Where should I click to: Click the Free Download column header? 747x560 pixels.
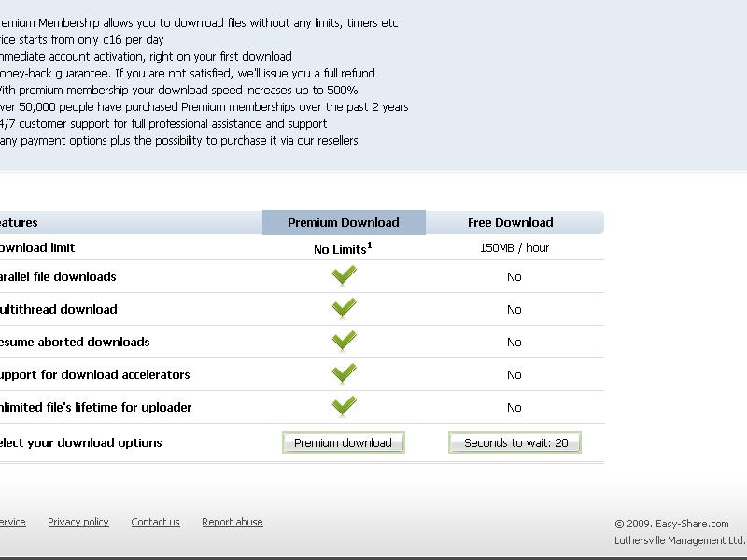(x=510, y=222)
